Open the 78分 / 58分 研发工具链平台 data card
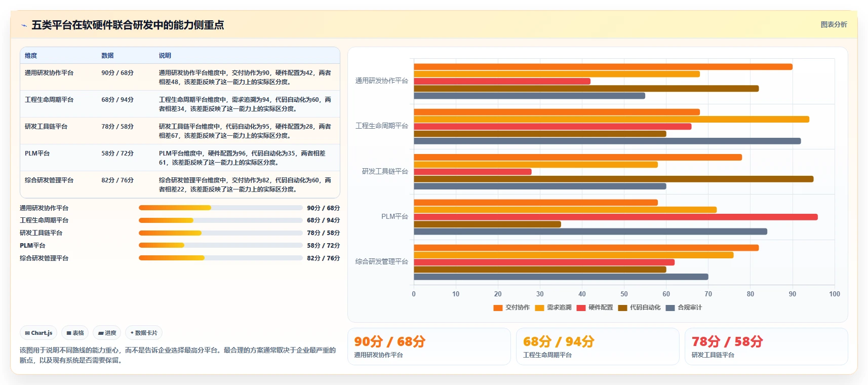The width and height of the screenshot is (868, 385). (766, 346)
